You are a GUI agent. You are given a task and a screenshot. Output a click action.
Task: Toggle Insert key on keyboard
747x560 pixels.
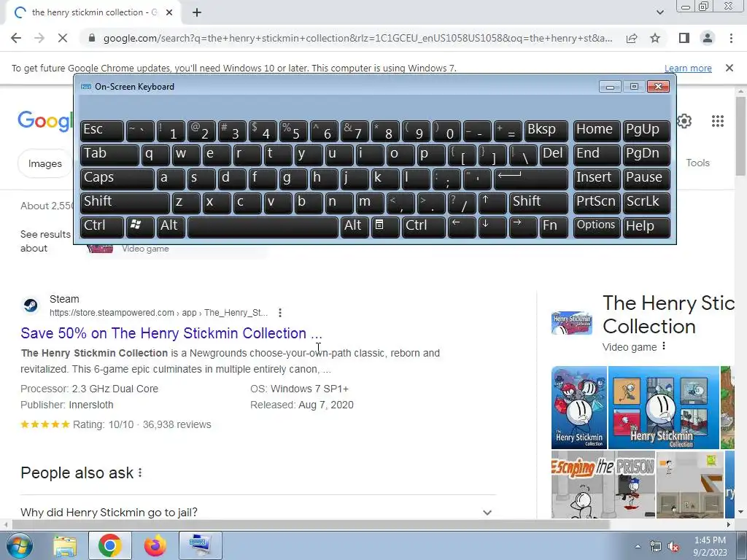(x=597, y=179)
